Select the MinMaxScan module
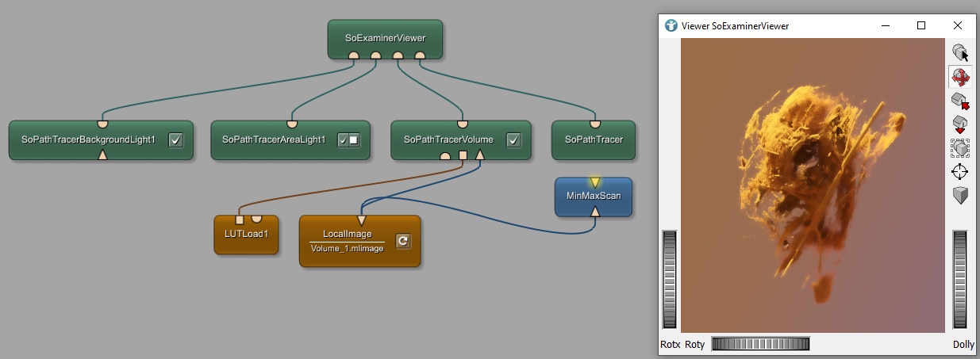Viewport: 980px width, 359px height. click(593, 198)
